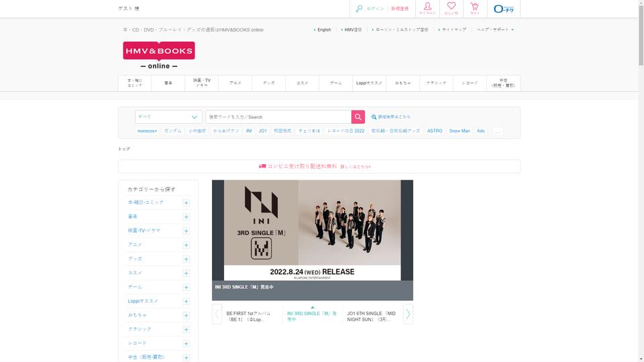Expand the Movies, TV, Drama sidebar category
Viewport: 644px width, 362px height.
click(186, 231)
